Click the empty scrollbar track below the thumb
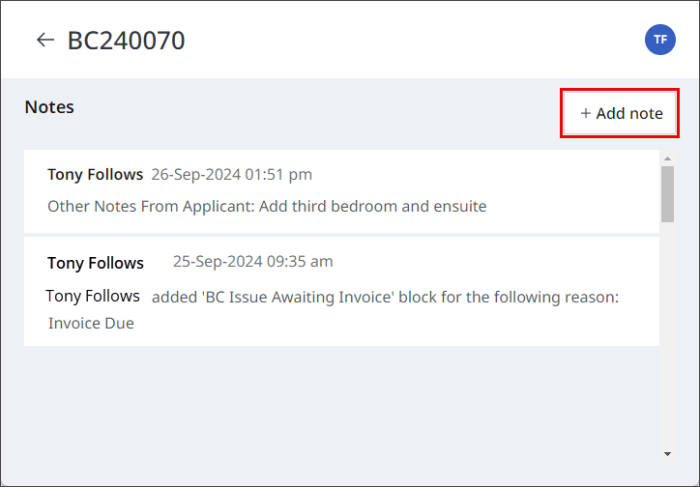Viewport: 700px width, 487px height. pyautogui.click(x=667, y=330)
